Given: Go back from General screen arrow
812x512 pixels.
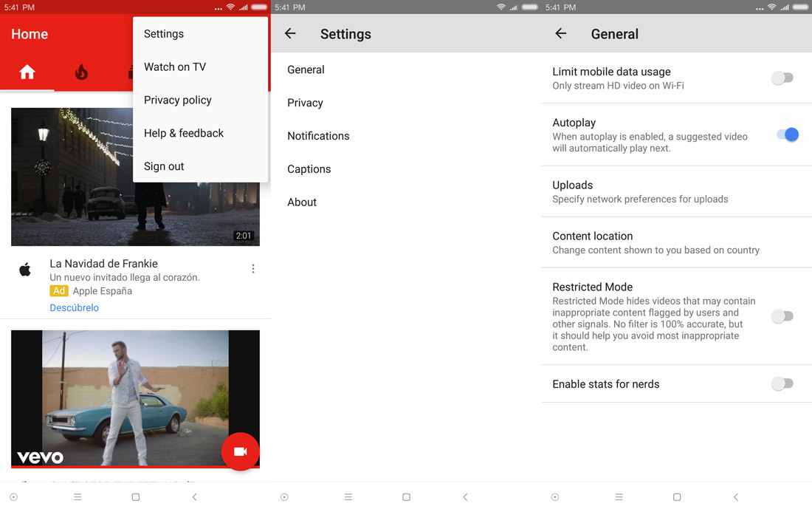Looking at the screenshot, I should [x=561, y=34].
